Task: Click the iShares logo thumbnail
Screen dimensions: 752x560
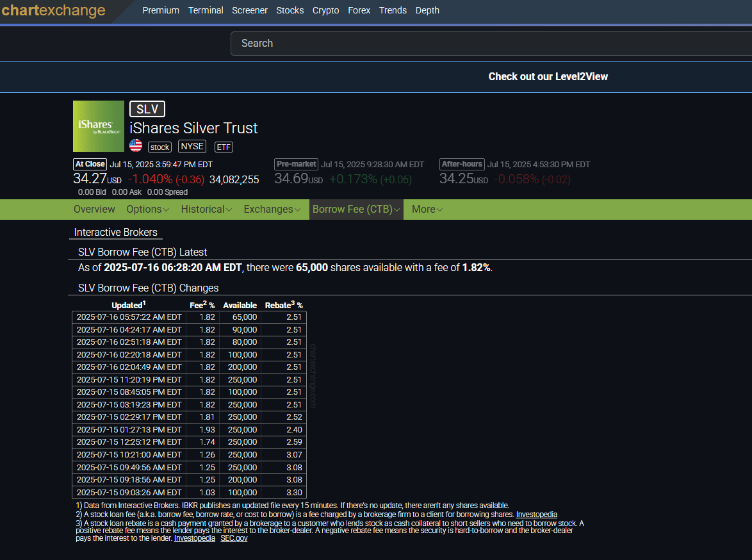Action: tap(98, 126)
